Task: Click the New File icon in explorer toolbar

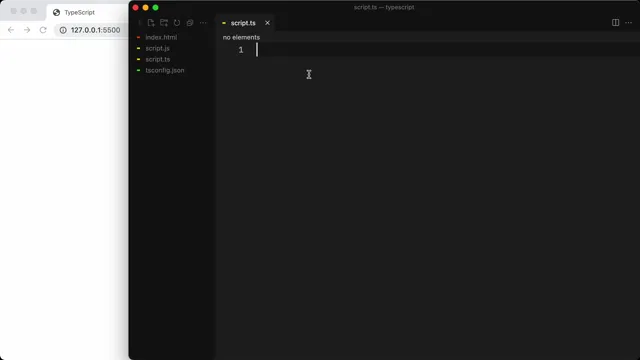Action: 151,23
